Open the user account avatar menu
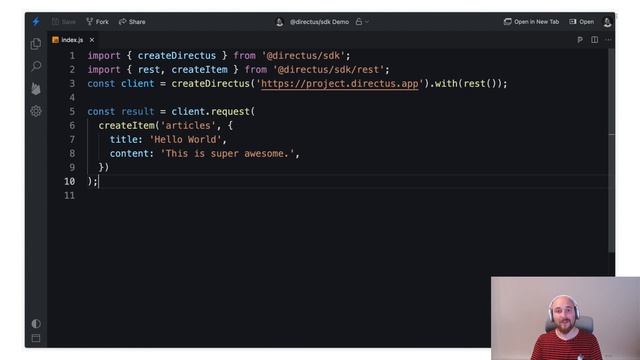The image size is (640, 360). coord(607,22)
